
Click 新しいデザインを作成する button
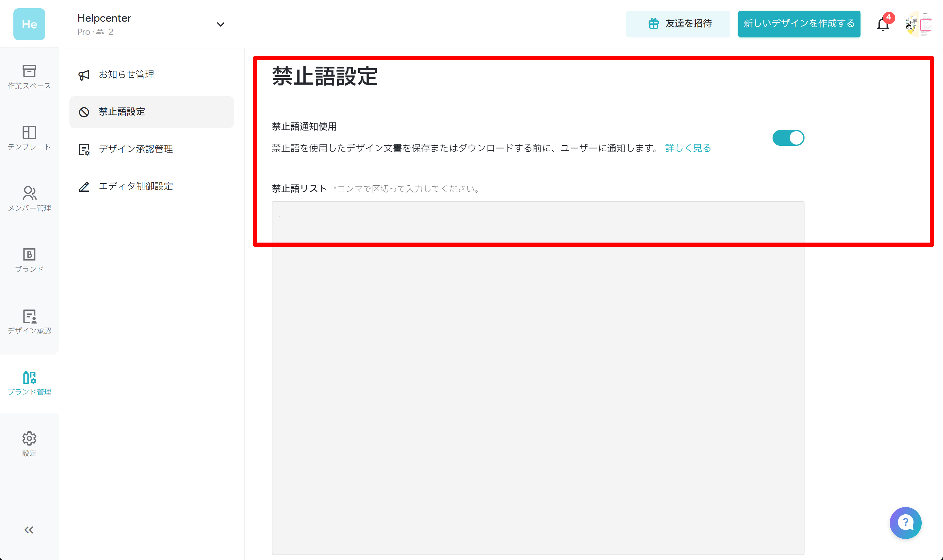tap(799, 24)
